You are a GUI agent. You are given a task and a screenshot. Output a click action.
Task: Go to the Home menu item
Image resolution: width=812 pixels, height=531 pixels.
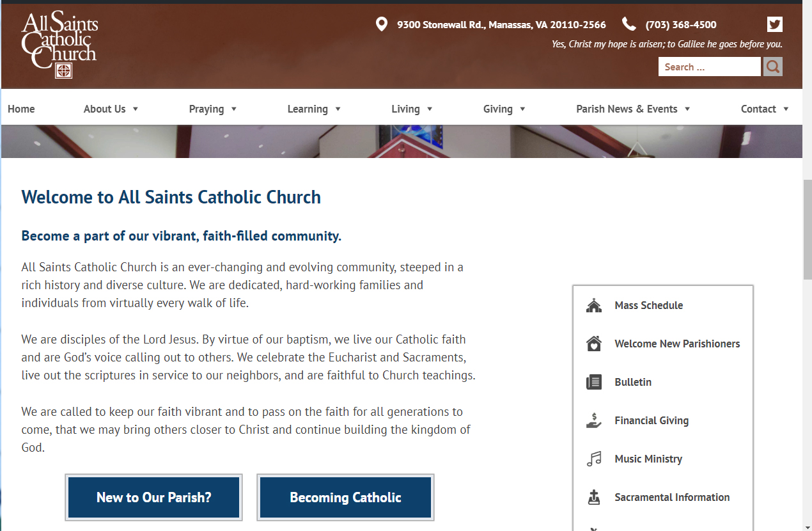pos(21,109)
